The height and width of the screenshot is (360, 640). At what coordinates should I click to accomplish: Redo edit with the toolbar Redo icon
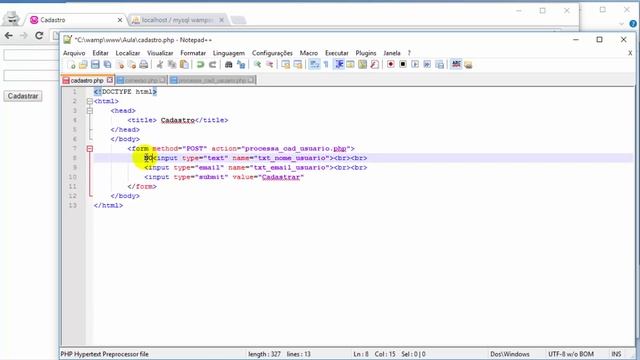[x=212, y=64]
